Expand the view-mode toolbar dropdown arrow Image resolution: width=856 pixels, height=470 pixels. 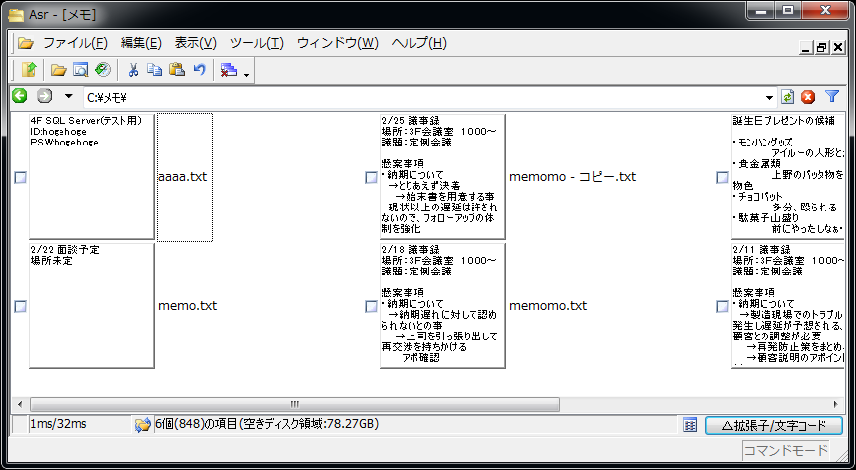tap(246, 73)
